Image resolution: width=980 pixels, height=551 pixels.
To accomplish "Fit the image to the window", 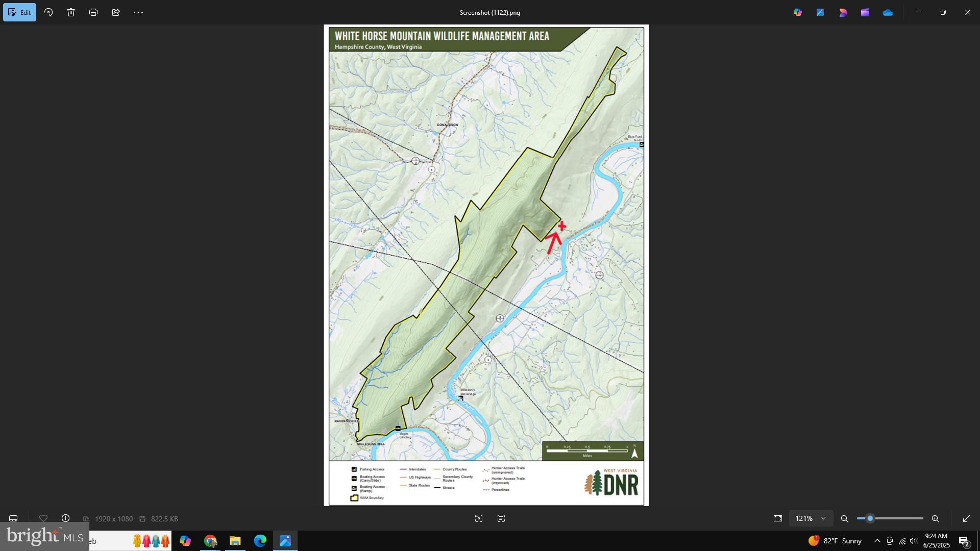I will pos(778,518).
